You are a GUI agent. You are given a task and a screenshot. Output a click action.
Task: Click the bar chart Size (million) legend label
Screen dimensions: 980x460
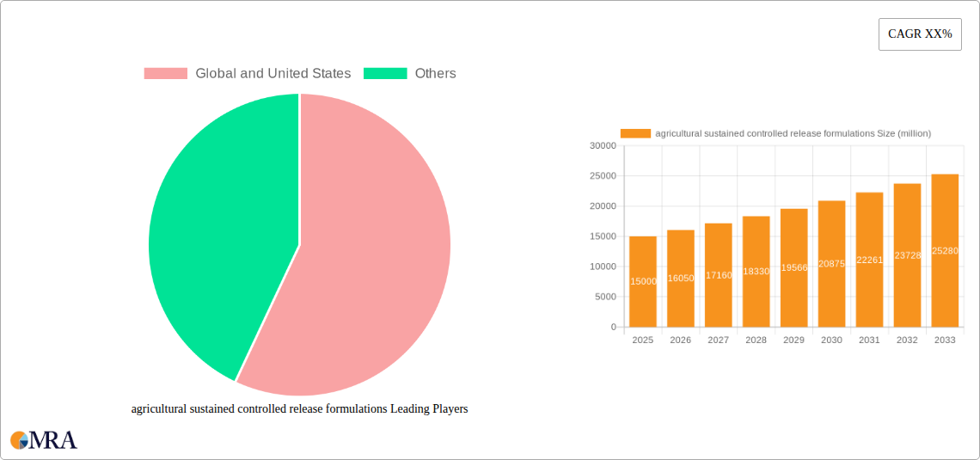click(x=793, y=133)
